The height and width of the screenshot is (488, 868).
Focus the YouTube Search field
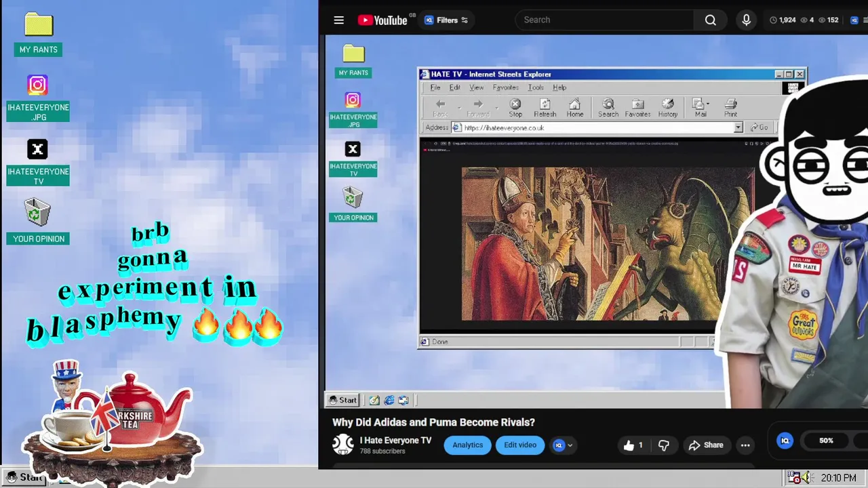tap(605, 20)
